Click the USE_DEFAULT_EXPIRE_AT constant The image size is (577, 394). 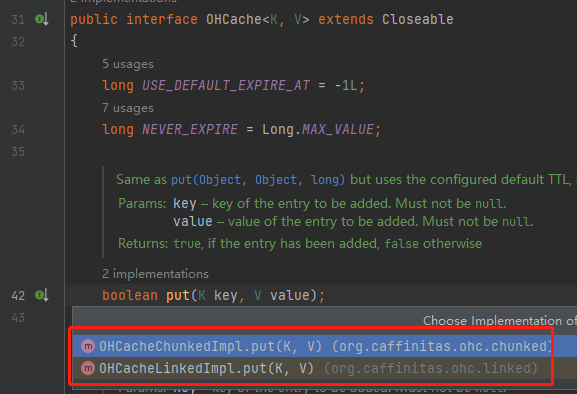226,85
